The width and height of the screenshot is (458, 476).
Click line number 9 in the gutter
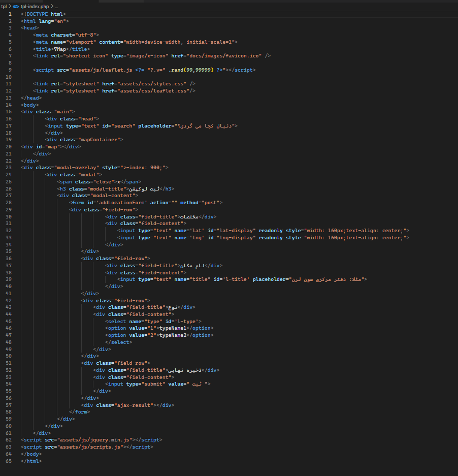[x=10, y=70]
